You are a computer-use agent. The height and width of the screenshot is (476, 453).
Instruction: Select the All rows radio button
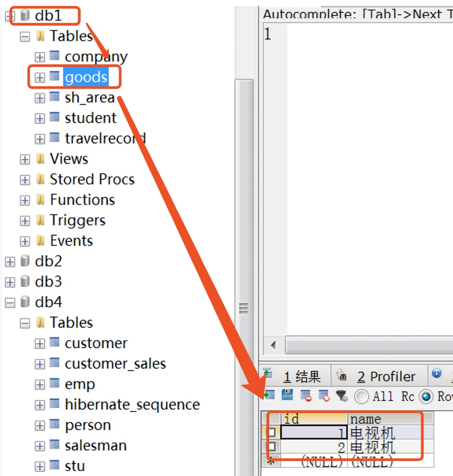(361, 397)
